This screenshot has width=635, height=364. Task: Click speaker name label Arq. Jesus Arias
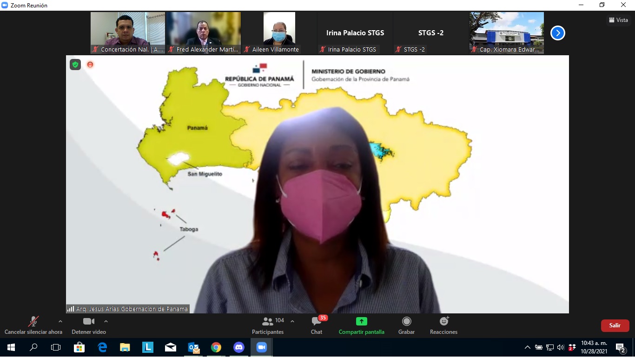[128, 309]
